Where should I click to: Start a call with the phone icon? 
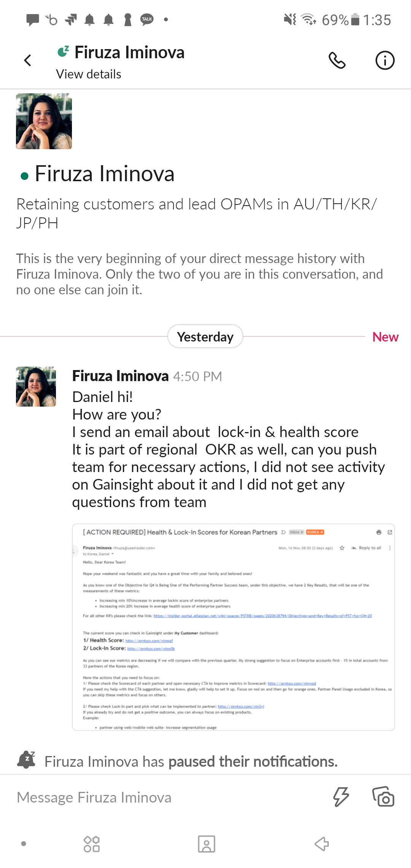(337, 60)
